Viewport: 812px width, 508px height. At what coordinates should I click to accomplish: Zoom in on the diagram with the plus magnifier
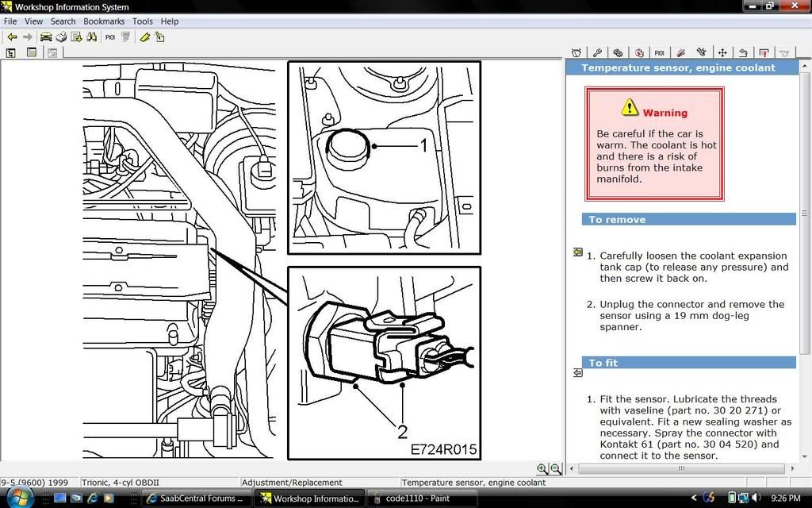click(x=542, y=469)
